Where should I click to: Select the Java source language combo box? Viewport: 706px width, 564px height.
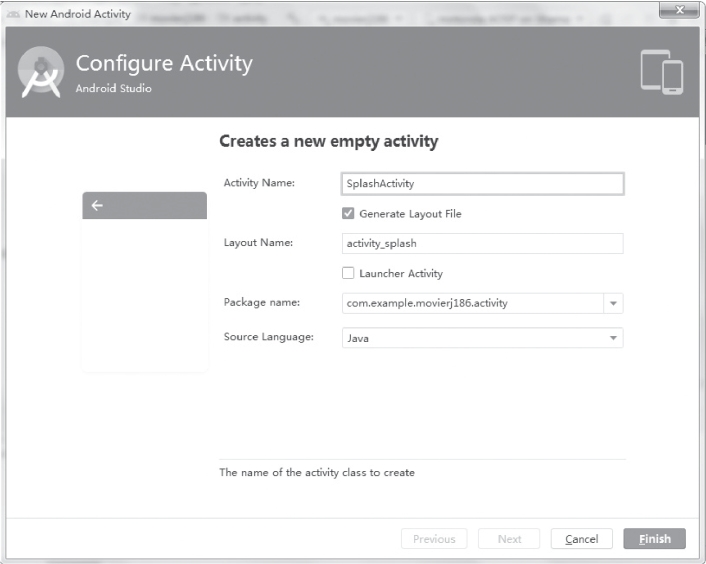click(x=470, y=338)
